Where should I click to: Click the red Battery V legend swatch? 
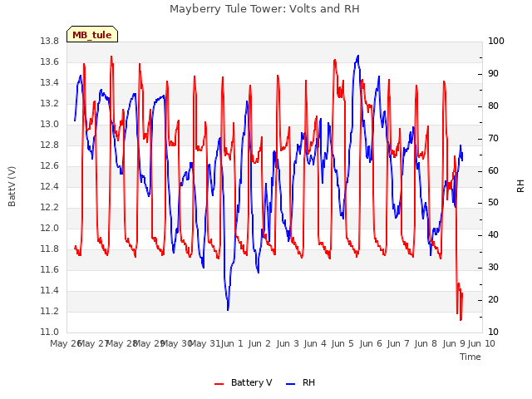219,384
